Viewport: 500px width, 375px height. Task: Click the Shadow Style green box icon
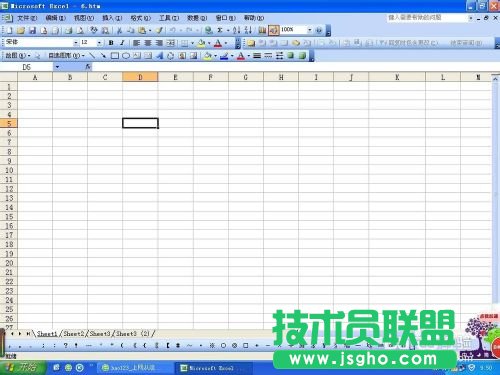pyautogui.click(x=291, y=56)
